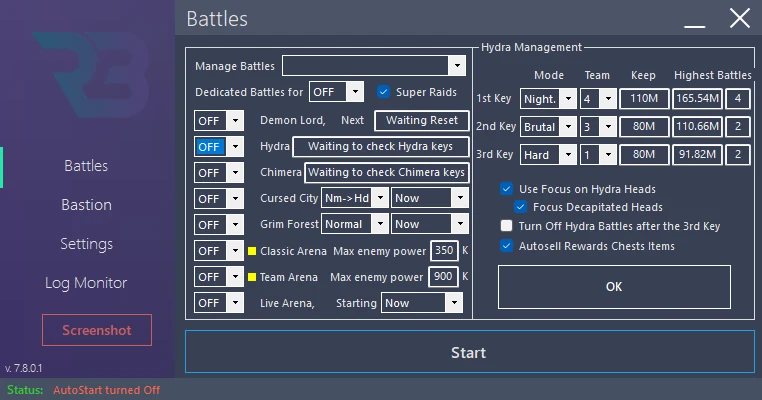Screen dimensions: 762x400
Task: Click 1st Key Highest value 165.54M
Action: click(x=697, y=99)
